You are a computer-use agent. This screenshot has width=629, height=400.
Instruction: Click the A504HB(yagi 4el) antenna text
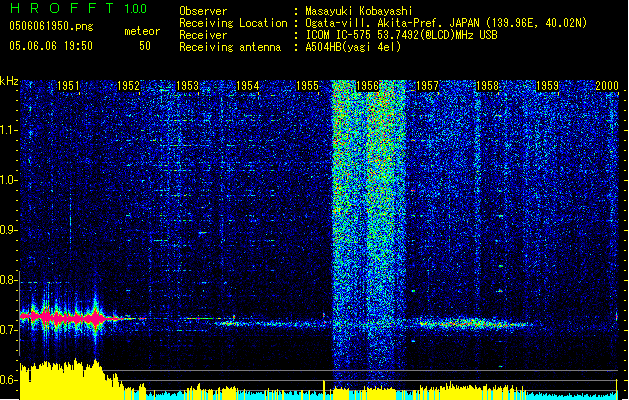pos(353,47)
